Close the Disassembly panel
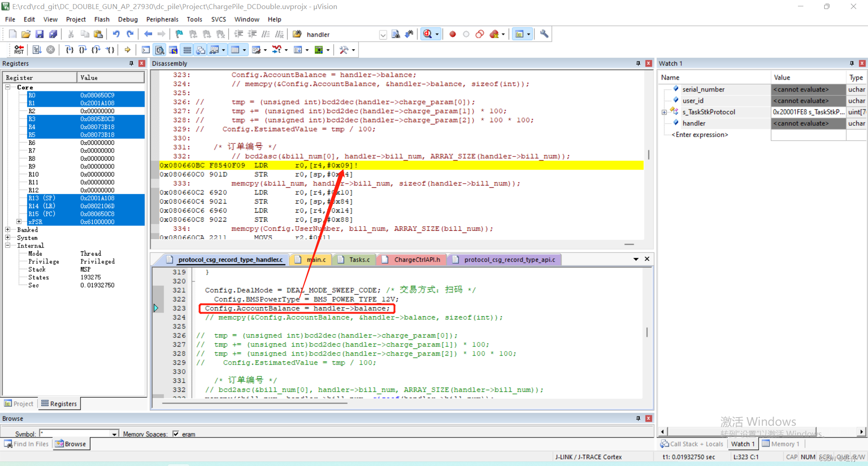 tap(649, 63)
